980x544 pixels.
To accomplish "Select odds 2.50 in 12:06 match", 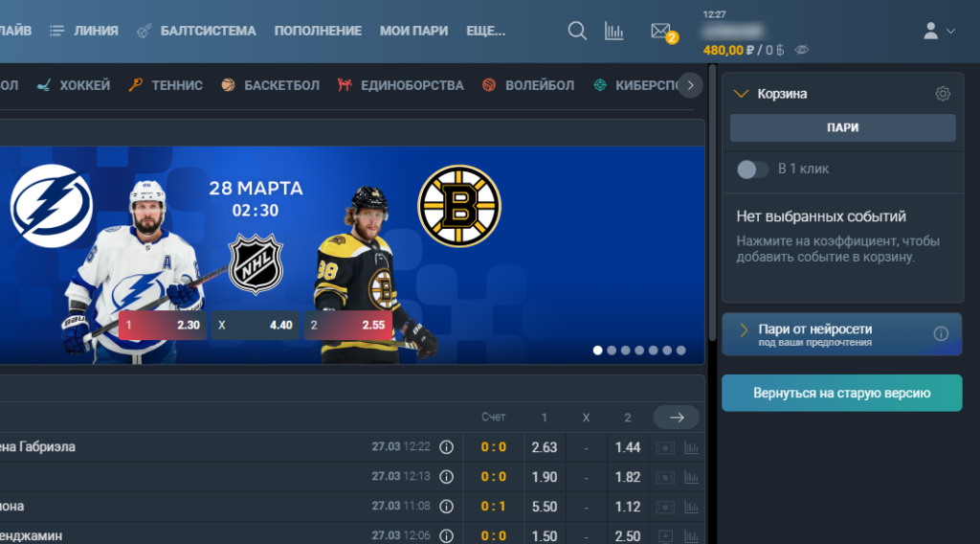I will tap(628, 536).
